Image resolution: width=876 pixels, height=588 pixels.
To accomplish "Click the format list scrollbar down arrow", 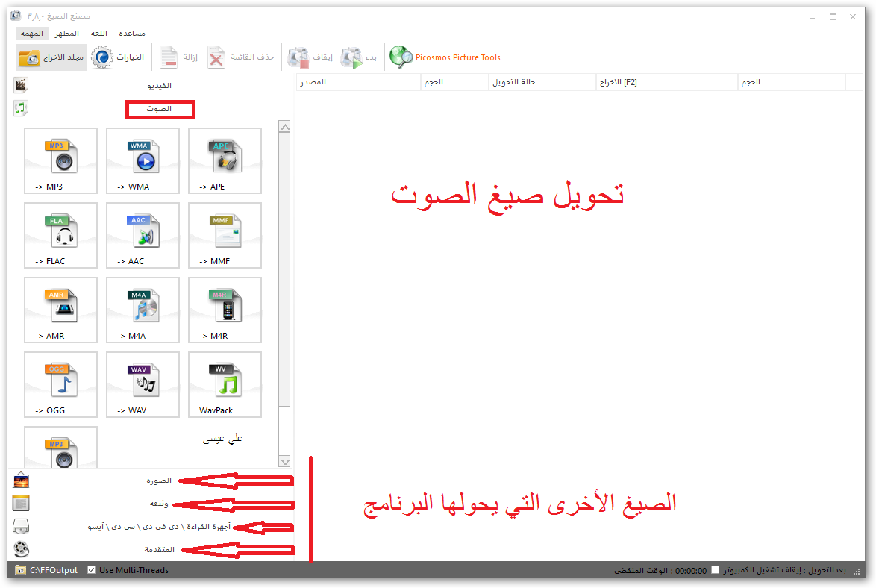I will point(284,462).
